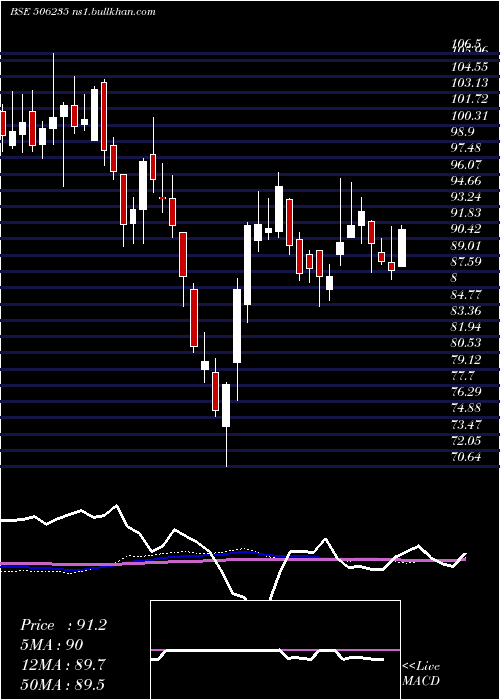Click the 12MA : 89.7 value
This screenshot has width=500, height=700.
(63, 665)
